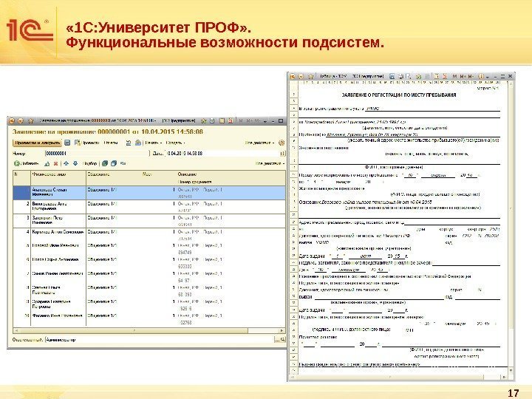
Task: Click the calendar icon in left window title bar
Action: pyautogui.click(x=230, y=121)
